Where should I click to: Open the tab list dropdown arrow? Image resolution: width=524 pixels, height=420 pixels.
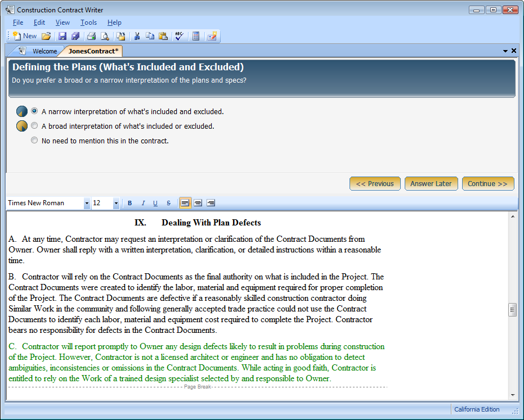[505, 51]
